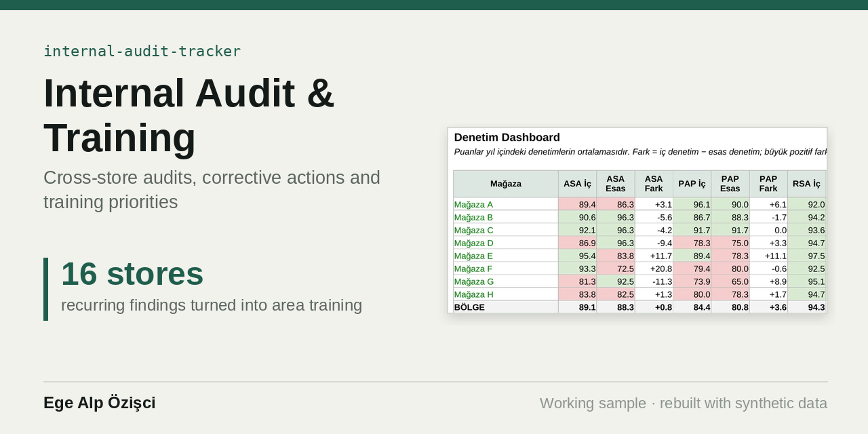Click the ASA İç column header
The height and width of the screenshot is (434, 868).
click(x=578, y=184)
